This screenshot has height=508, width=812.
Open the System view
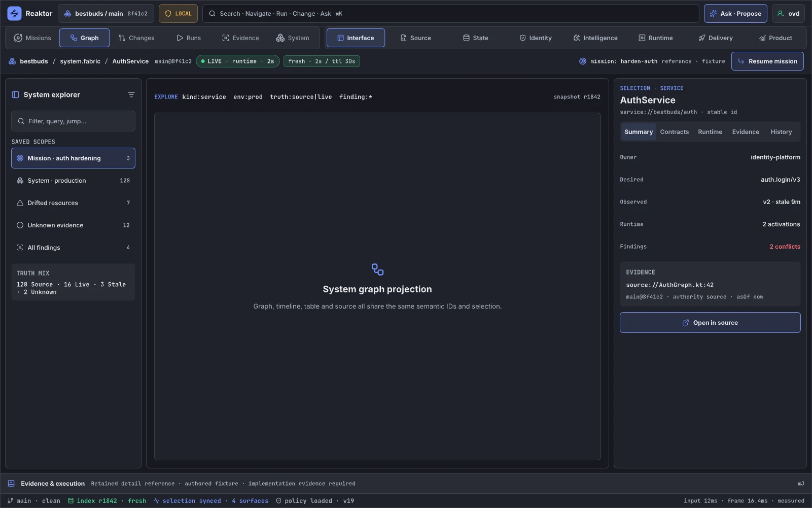point(293,38)
